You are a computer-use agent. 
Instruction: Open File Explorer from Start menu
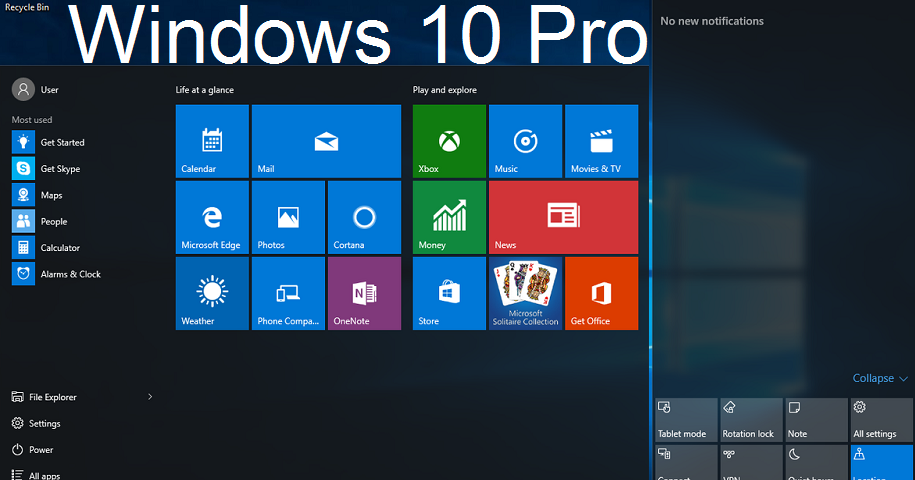click(44, 397)
